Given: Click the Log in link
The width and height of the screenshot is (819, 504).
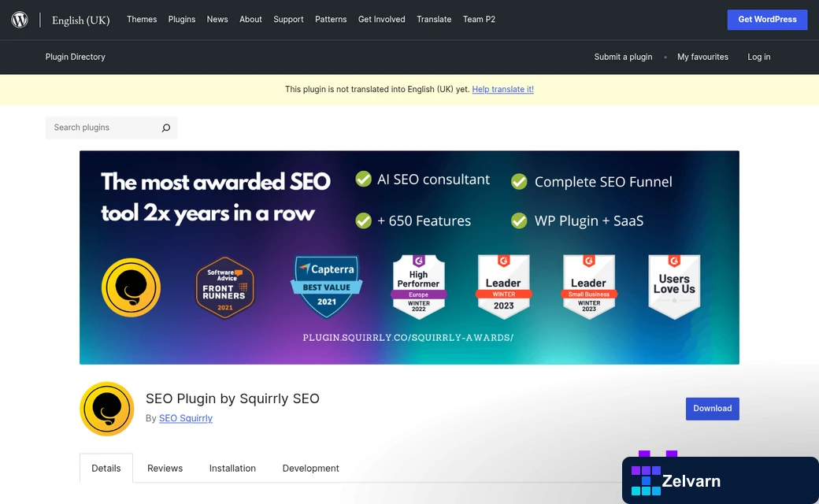Looking at the screenshot, I should 759,57.
